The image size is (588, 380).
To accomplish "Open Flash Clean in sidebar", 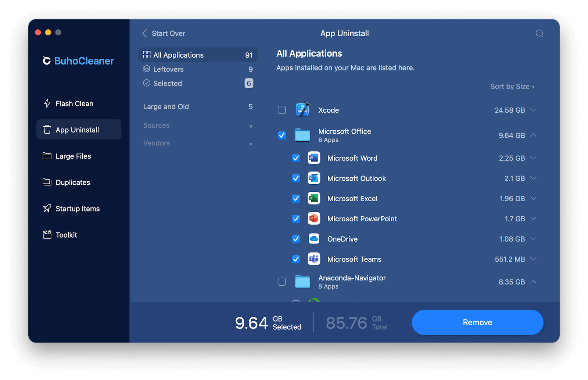I will pyautogui.click(x=74, y=104).
